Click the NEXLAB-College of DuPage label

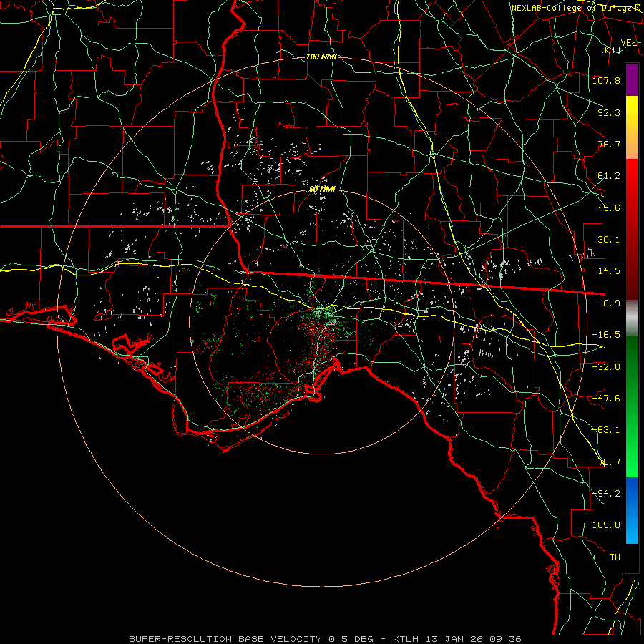click(575, 8)
